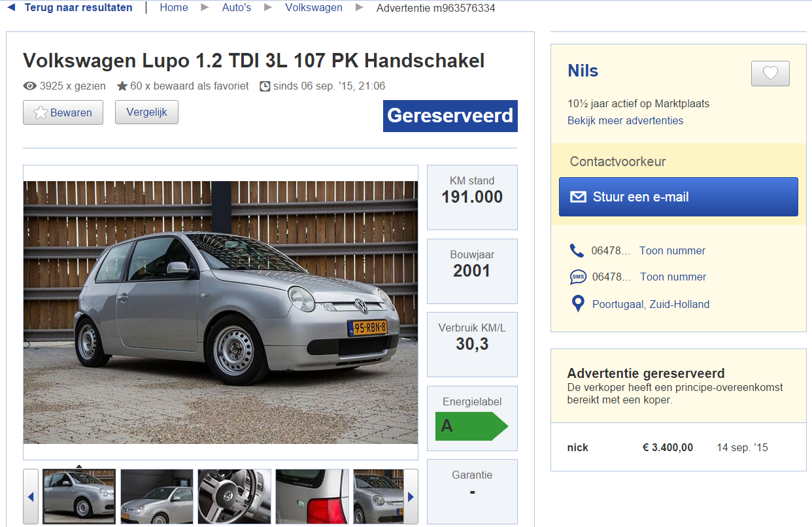
Task: Toggle Bewaren to save this ad
Action: click(63, 112)
